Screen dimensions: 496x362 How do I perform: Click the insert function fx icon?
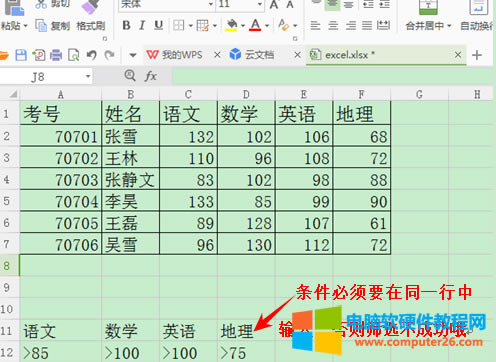[151, 76]
